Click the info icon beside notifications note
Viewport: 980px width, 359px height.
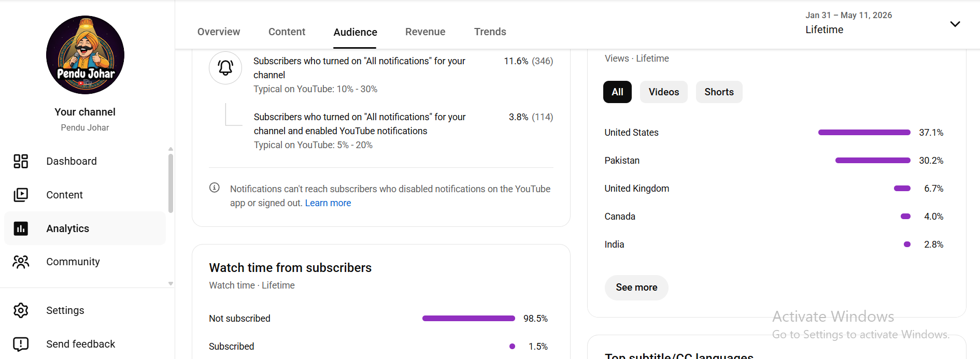click(x=215, y=188)
